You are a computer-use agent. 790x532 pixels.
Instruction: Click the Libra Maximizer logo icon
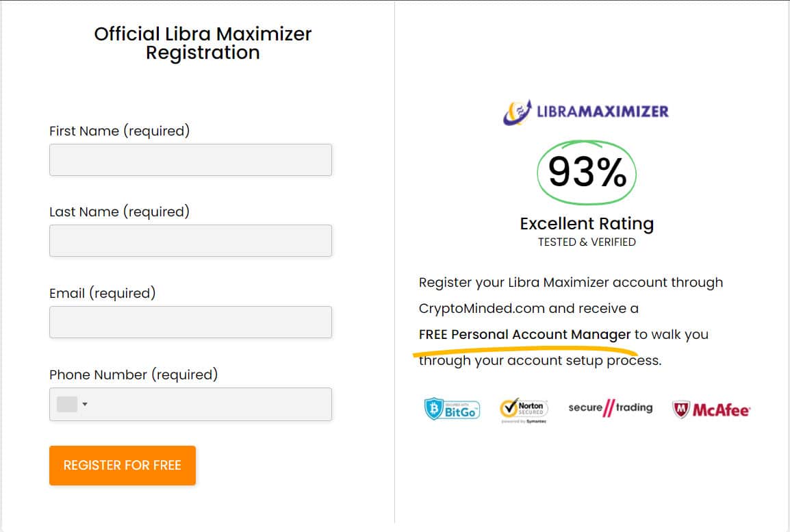point(518,112)
